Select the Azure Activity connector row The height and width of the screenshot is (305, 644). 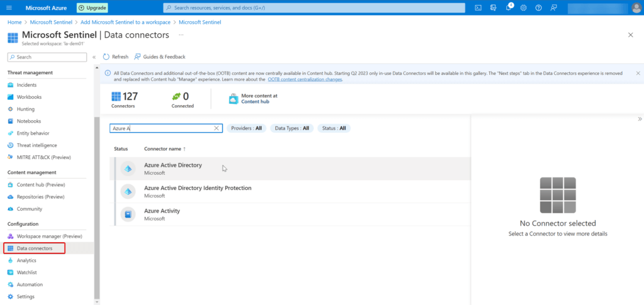click(x=290, y=214)
